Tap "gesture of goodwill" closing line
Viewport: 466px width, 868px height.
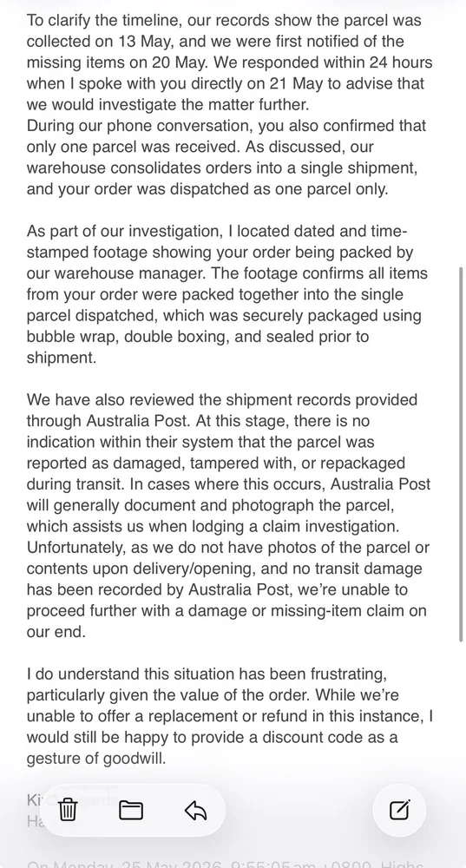(96, 759)
